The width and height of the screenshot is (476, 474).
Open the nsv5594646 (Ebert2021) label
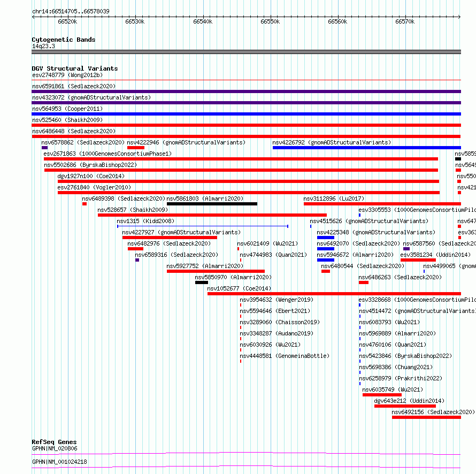[x=275, y=311]
